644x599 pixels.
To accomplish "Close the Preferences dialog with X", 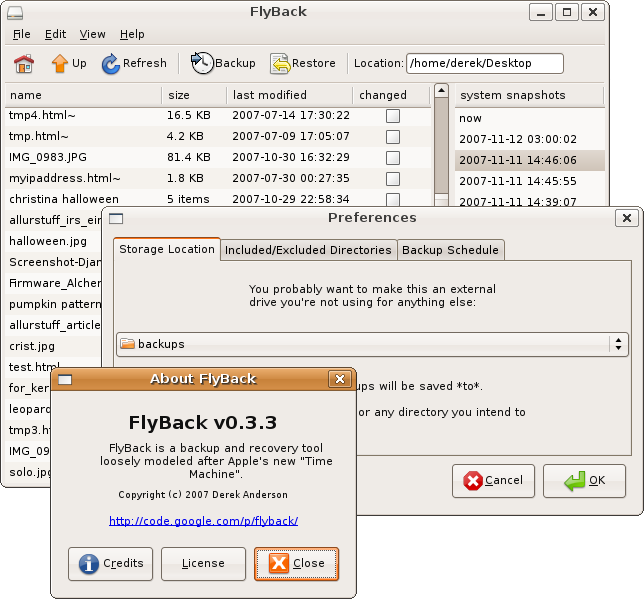I will pos(626,218).
